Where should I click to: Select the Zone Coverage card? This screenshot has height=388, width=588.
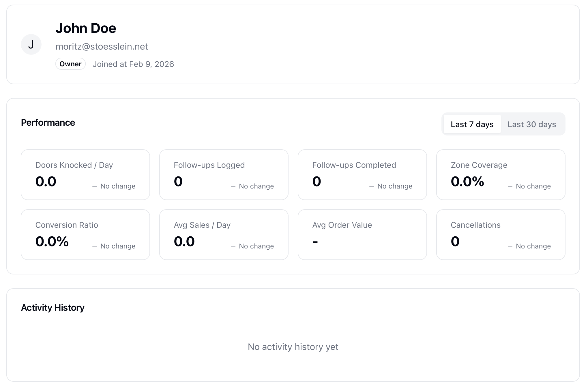tap(501, 174)
